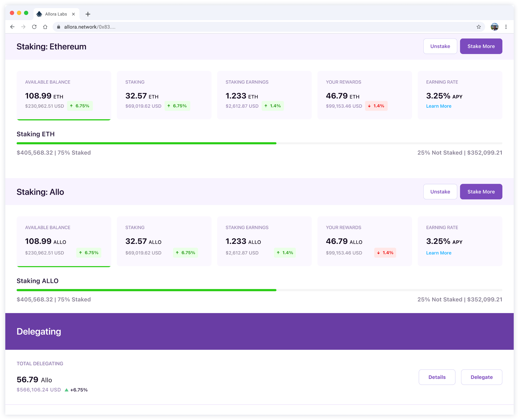Open browser three-dot menu
This screenshot has width=519, height=420.
[506, 27]
